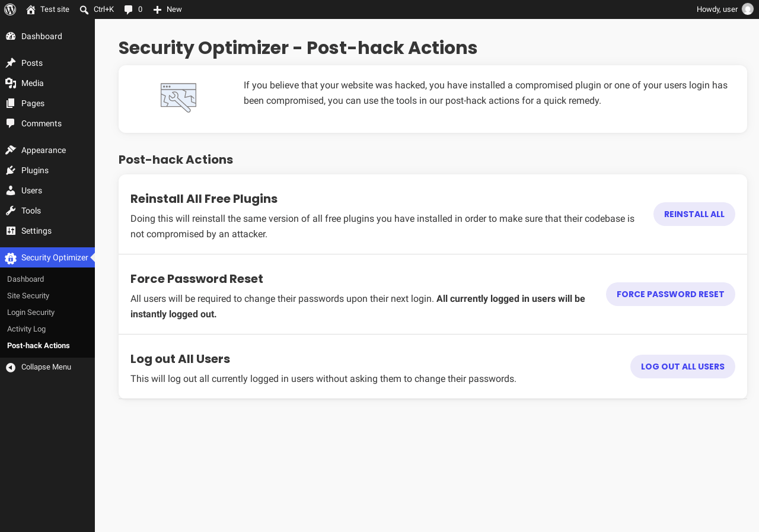Open Site Security submenu item
This screenshot has width=759, height=532.
[x=28, y=295]
